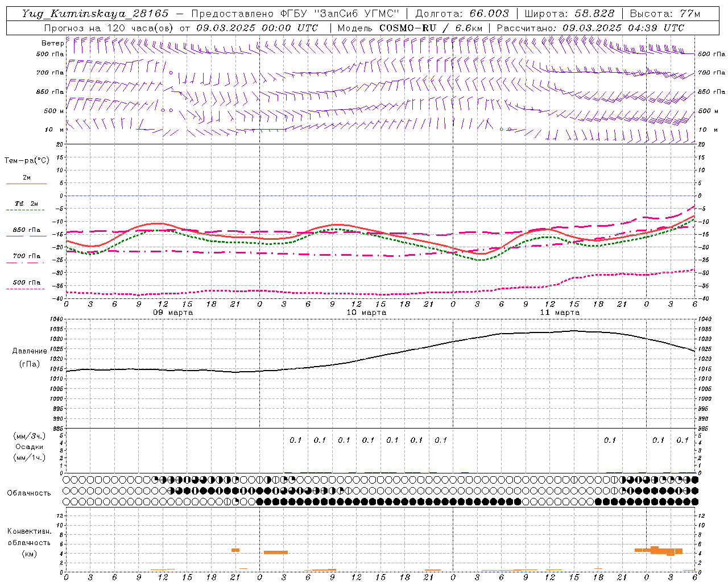The image size is (728, 582).
Task: Click the small orange convective bar at 21h 09 марта
Action: [235, 550]
